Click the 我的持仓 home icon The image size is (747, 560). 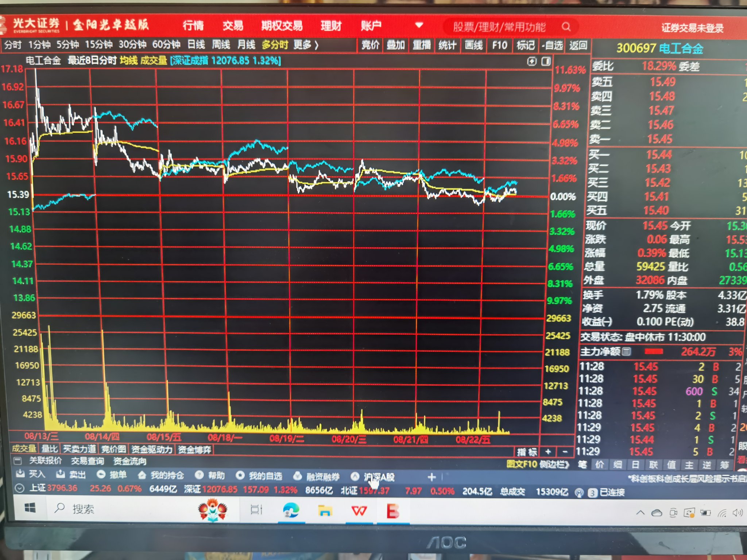click(142, 475)
